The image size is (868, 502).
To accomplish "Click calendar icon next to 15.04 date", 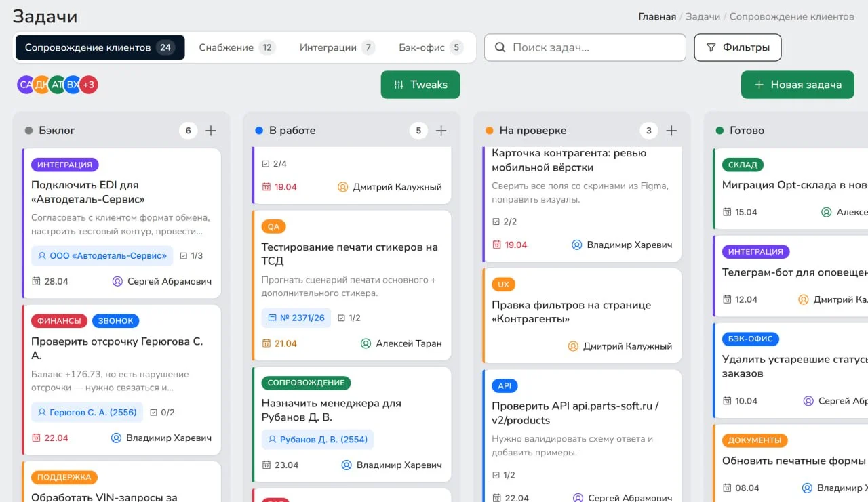I will 727,212.
